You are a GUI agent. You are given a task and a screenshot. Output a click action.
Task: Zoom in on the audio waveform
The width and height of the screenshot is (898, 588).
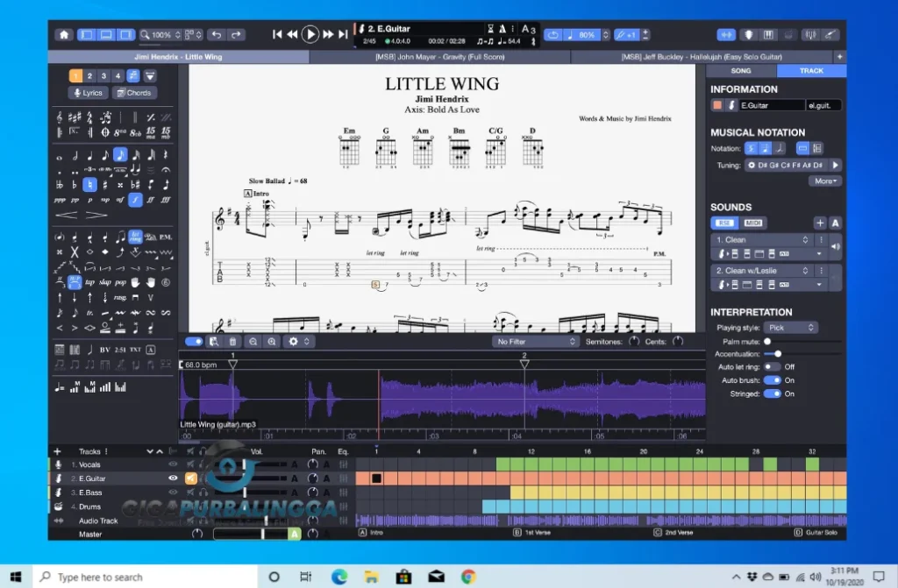[x=272, y=342]
